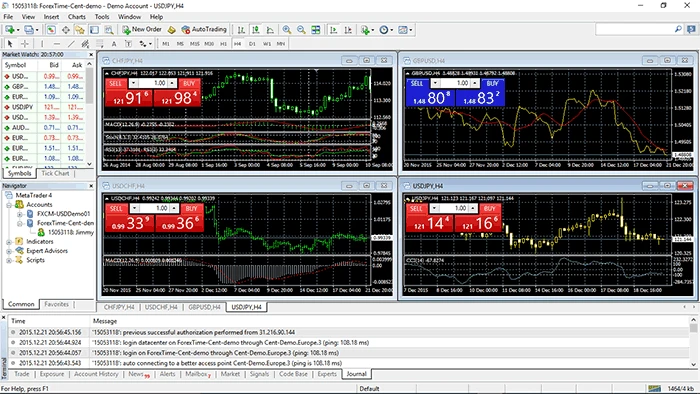Open the File menu

coord(8,17)
